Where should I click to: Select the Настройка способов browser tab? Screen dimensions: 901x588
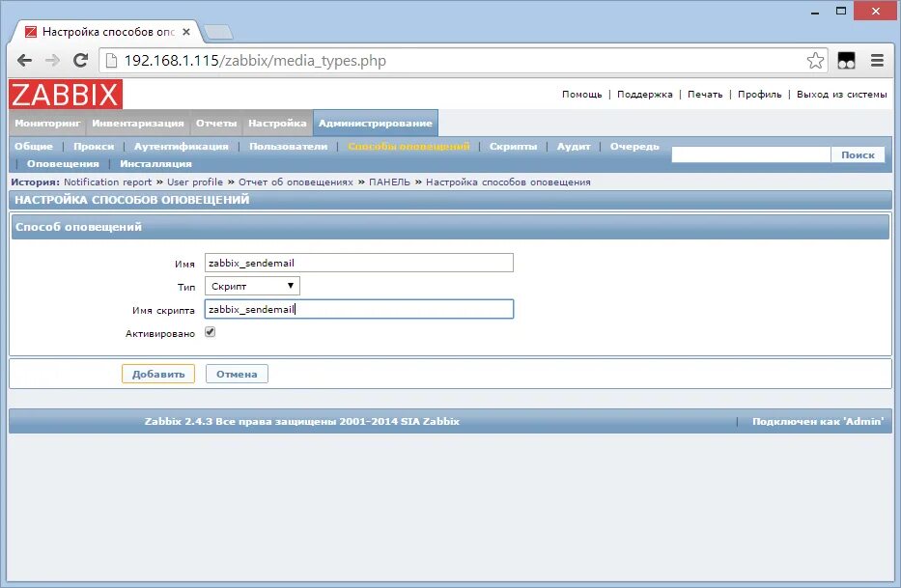tap(106, 32)
